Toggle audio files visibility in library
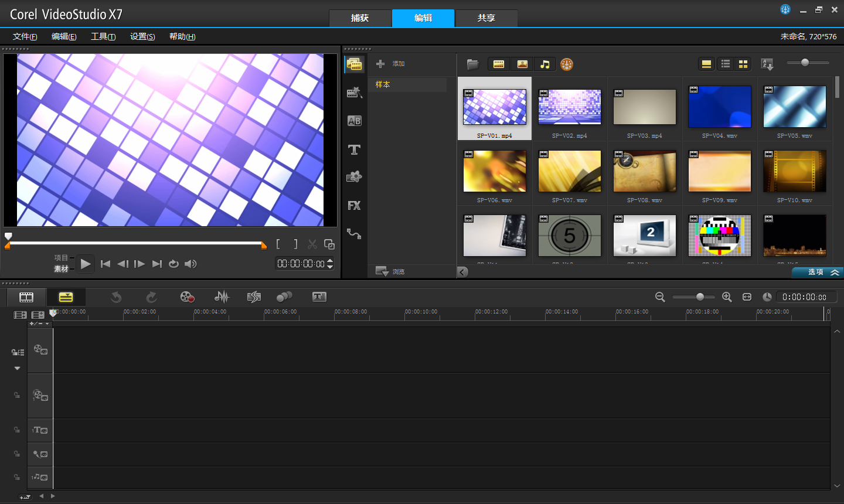Viewport: 844px width, 504px height. [x=545, y=64]
